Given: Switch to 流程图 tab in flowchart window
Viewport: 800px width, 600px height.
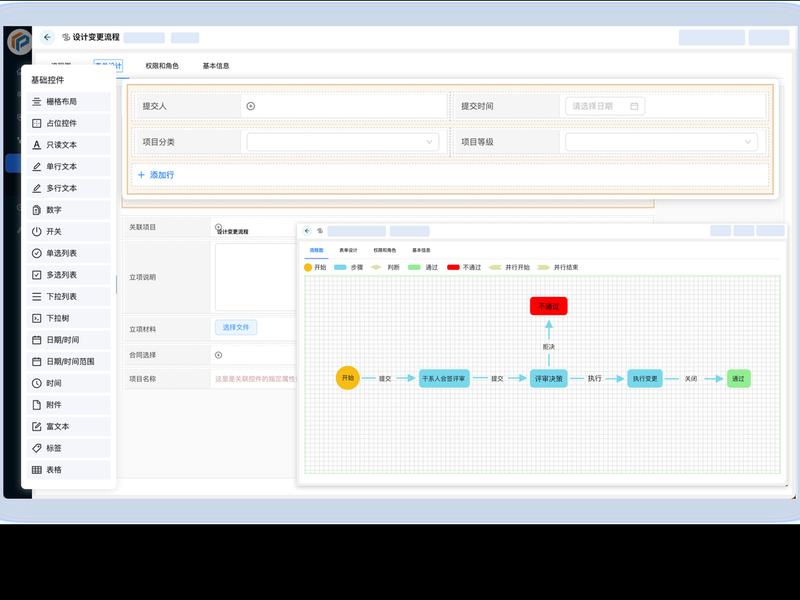Looking at the screenshot, I should point(316,251).
